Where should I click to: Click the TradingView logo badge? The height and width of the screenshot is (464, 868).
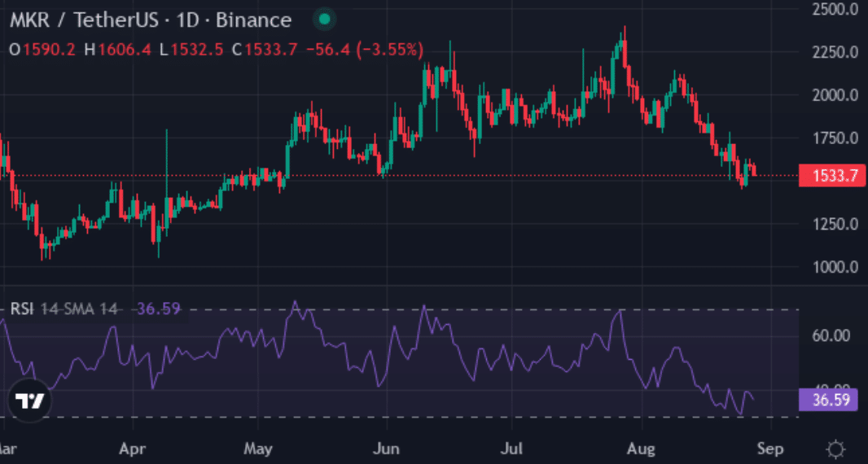[x=29, y=401]
